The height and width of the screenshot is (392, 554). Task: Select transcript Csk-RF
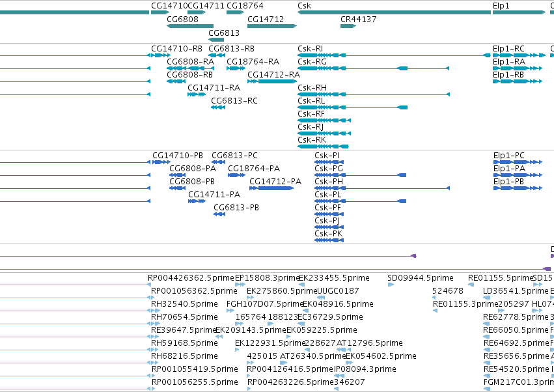[x=324, y=120]
